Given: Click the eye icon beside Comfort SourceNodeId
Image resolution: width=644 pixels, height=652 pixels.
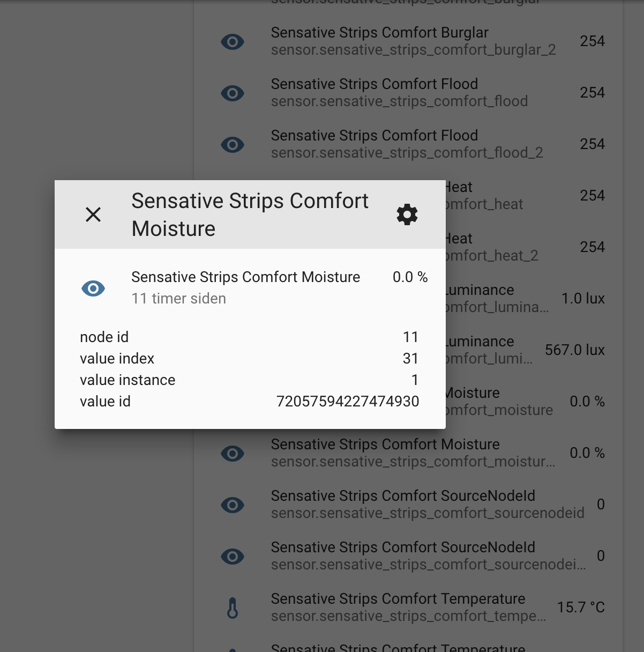Looking at the screenshot, I should pos(233,505).
